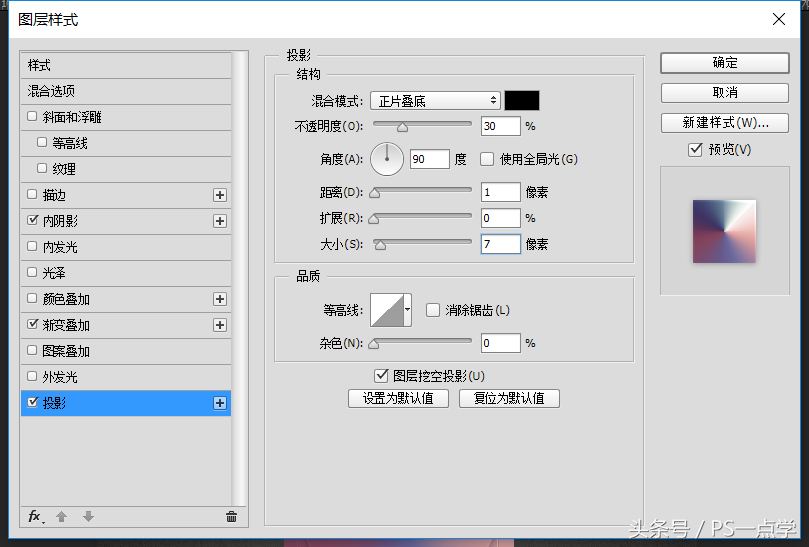Click the 取消 button
This screenshot has height=547, width=809.
tap(725, 92)
